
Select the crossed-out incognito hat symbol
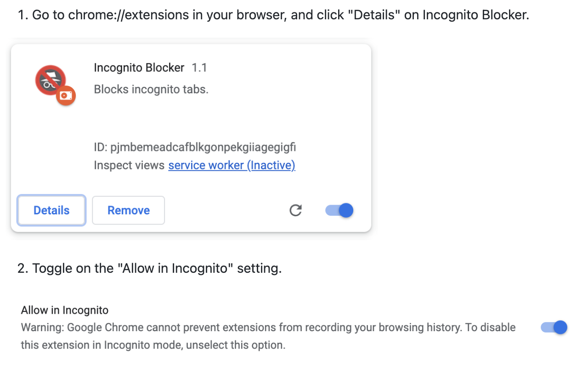tap(51, 79)
